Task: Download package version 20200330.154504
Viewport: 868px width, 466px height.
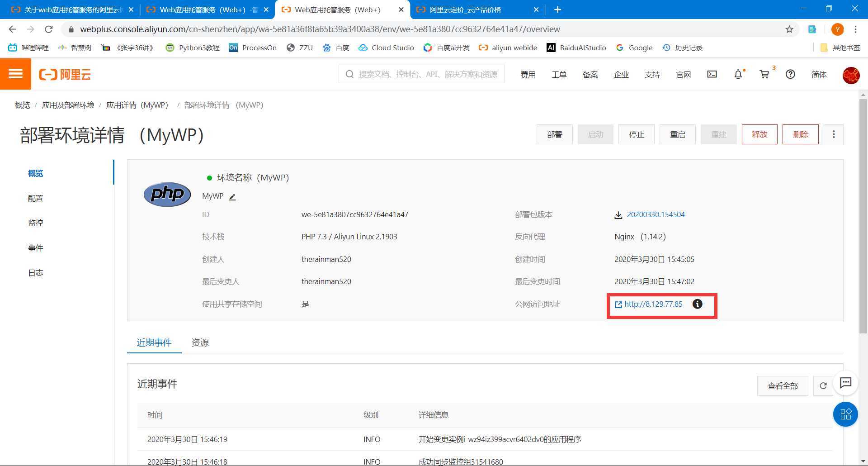Action: coord(656,214)
